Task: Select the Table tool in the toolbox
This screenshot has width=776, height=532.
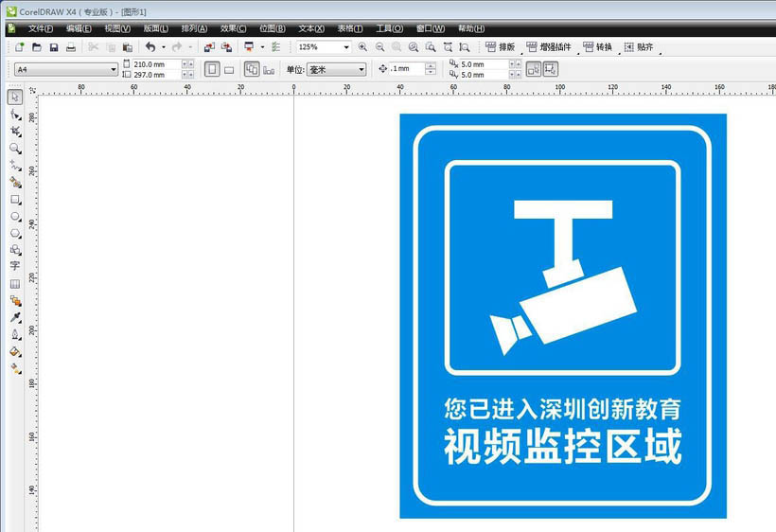Action: tap(15, 284)
